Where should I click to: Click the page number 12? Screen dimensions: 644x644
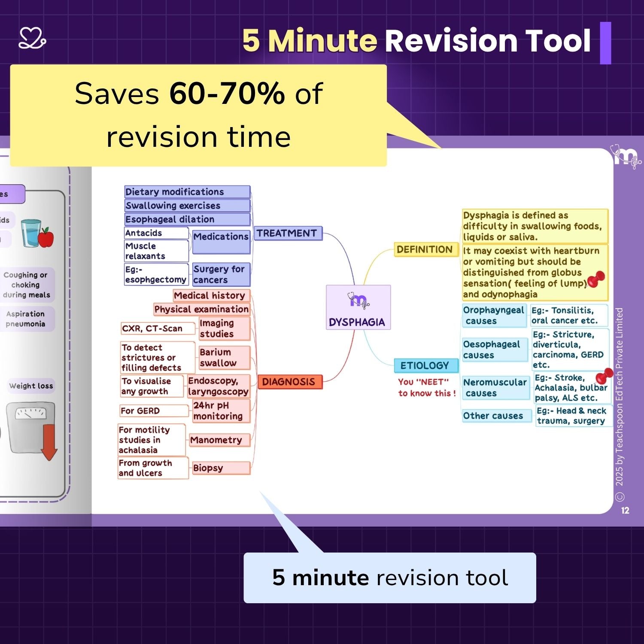pyautogui.click(x=625, y=510)
